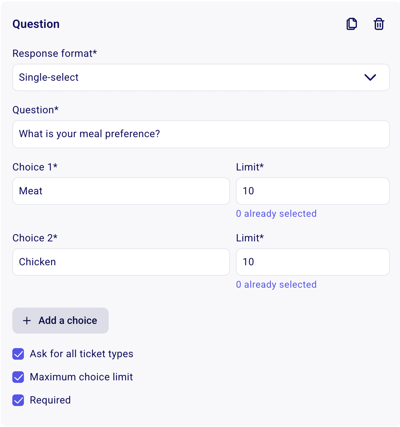Click the 'Response format*' label

(55, 53)
